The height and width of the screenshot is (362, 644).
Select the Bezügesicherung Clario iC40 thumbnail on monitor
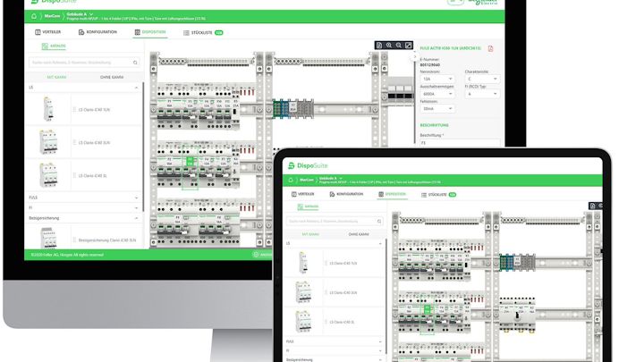[48, 238]
